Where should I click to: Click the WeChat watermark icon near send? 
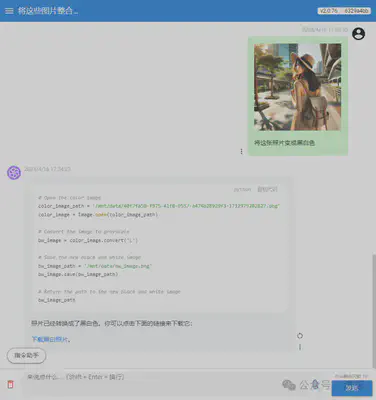(289, 385)
